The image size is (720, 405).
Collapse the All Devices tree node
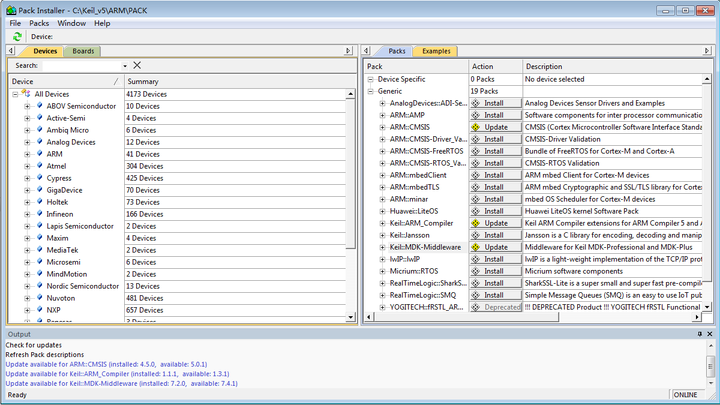[15, 94]
